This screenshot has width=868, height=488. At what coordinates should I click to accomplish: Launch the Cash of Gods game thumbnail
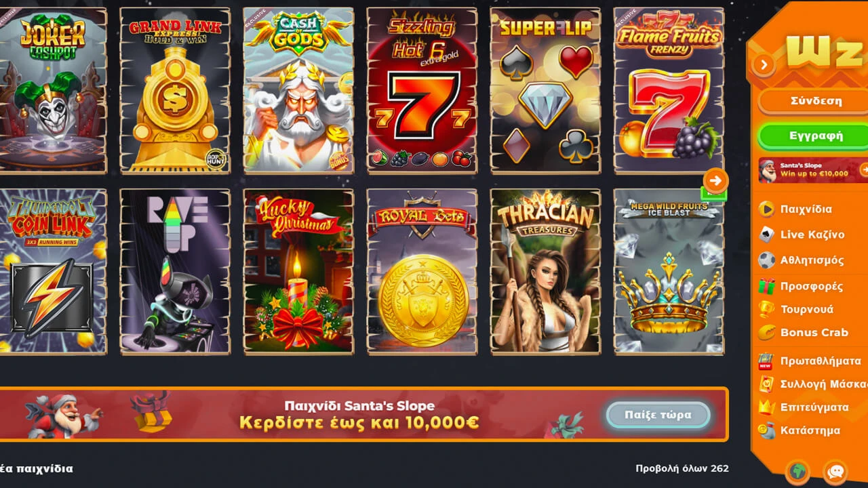click(298, 90)
